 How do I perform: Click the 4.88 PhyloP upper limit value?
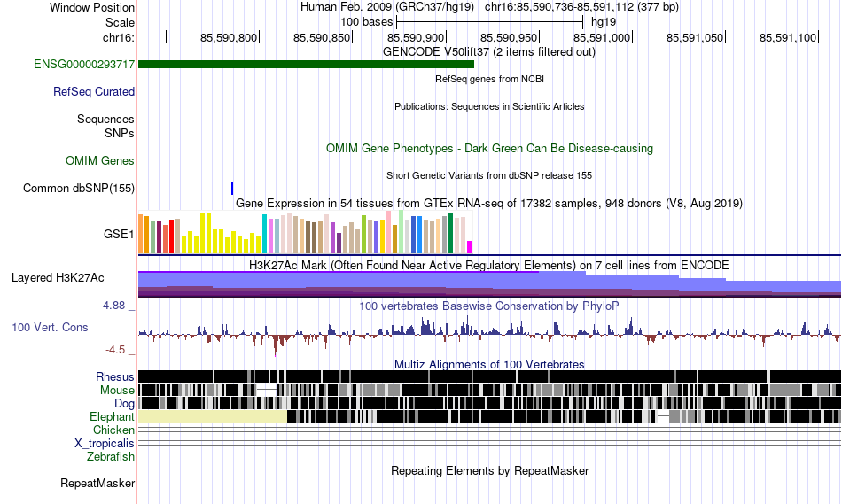113,306
